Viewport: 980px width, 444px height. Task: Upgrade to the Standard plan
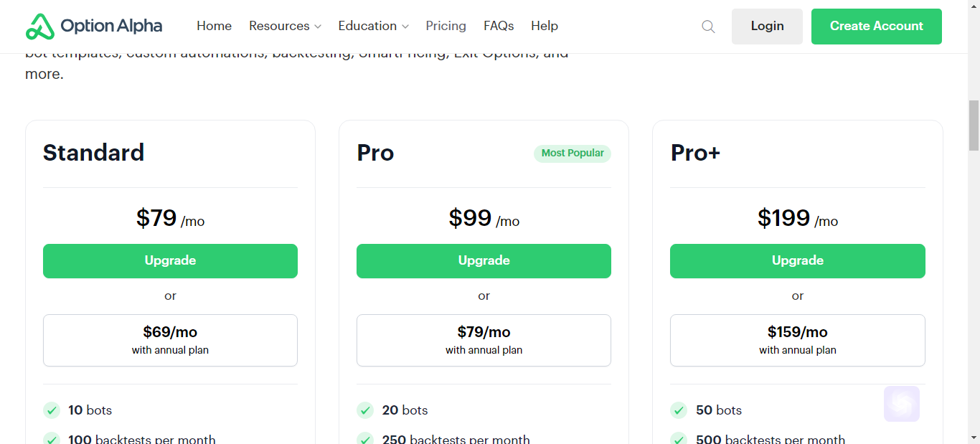click(x=170, y=261)
